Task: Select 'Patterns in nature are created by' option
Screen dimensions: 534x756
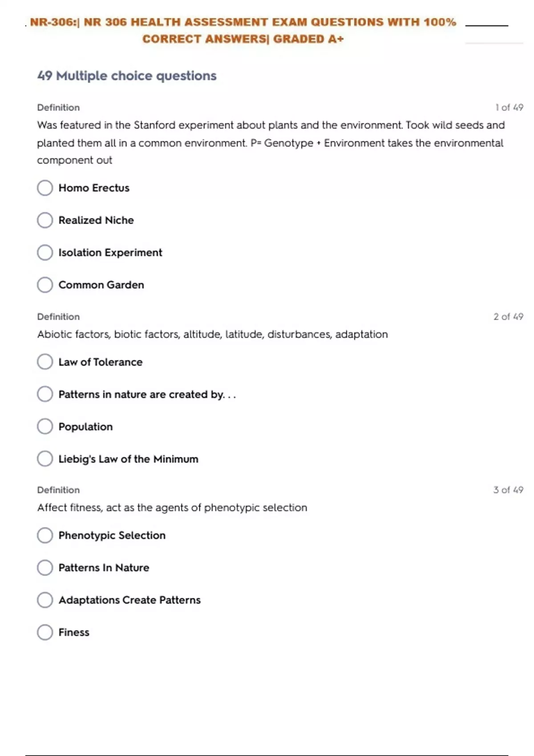Action: coord(45,394)
